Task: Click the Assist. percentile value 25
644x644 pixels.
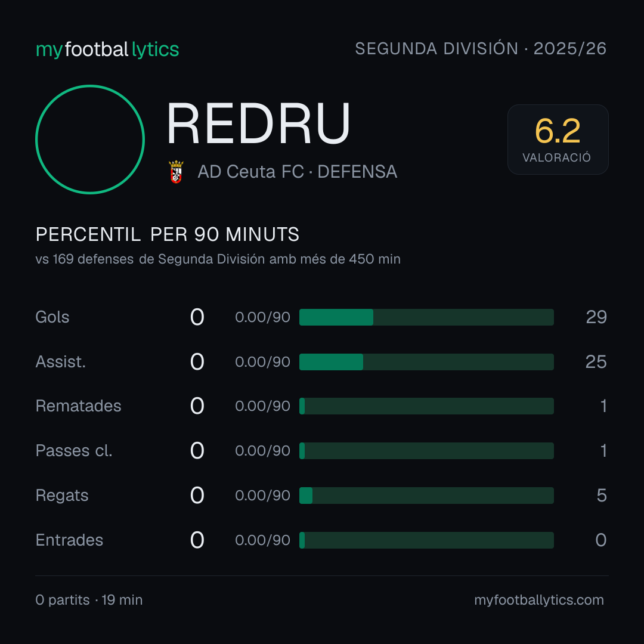Action: click(596, 362)
